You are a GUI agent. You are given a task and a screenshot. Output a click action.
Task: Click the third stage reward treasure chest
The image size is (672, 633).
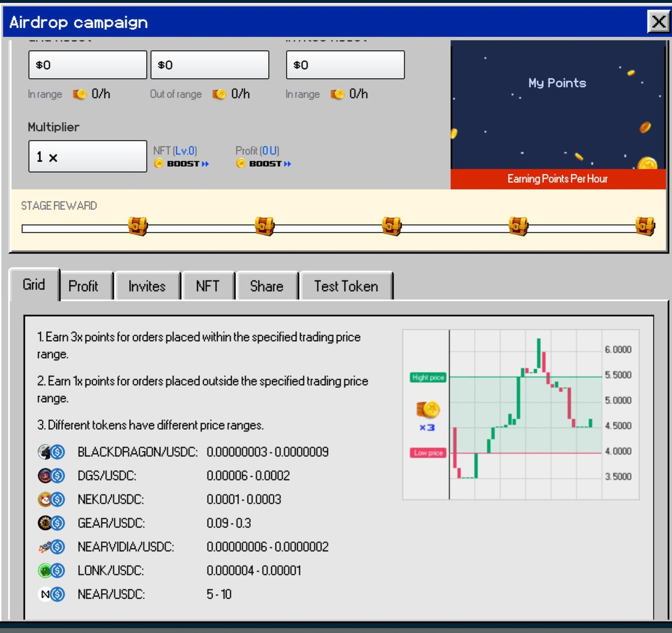pyautogui.click(x=391, y=226)
